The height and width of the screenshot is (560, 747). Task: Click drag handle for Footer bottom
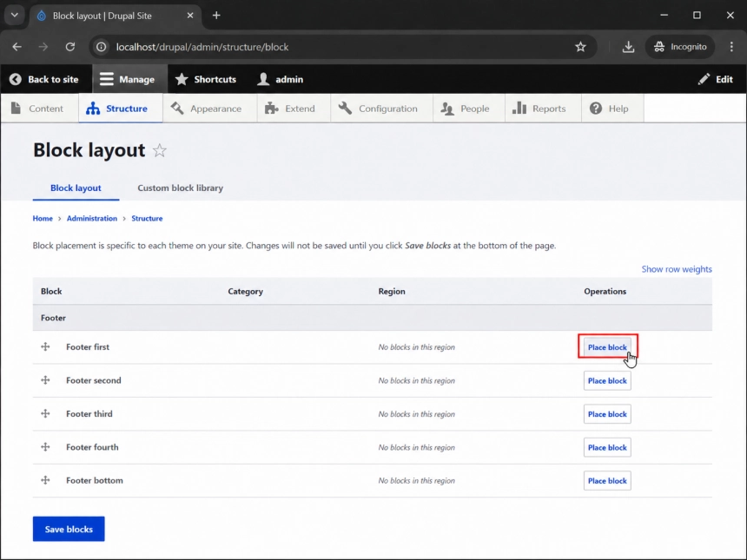pos(45,480)
